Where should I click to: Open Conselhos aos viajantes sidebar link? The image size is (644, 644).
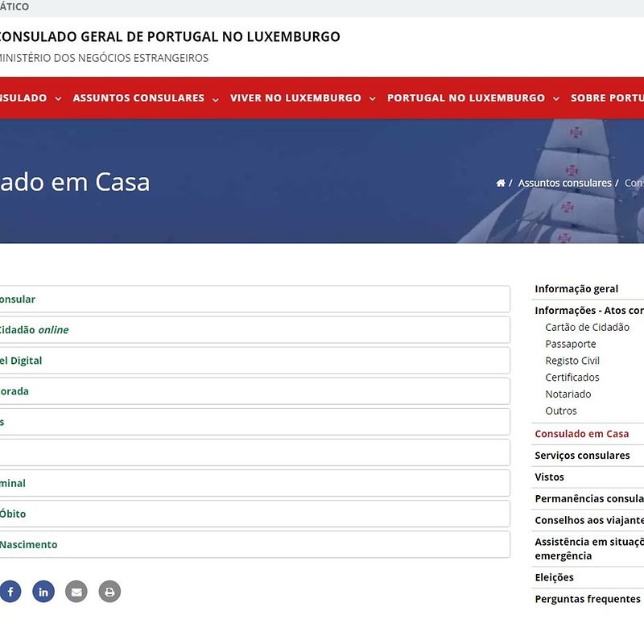pos(589,520)
